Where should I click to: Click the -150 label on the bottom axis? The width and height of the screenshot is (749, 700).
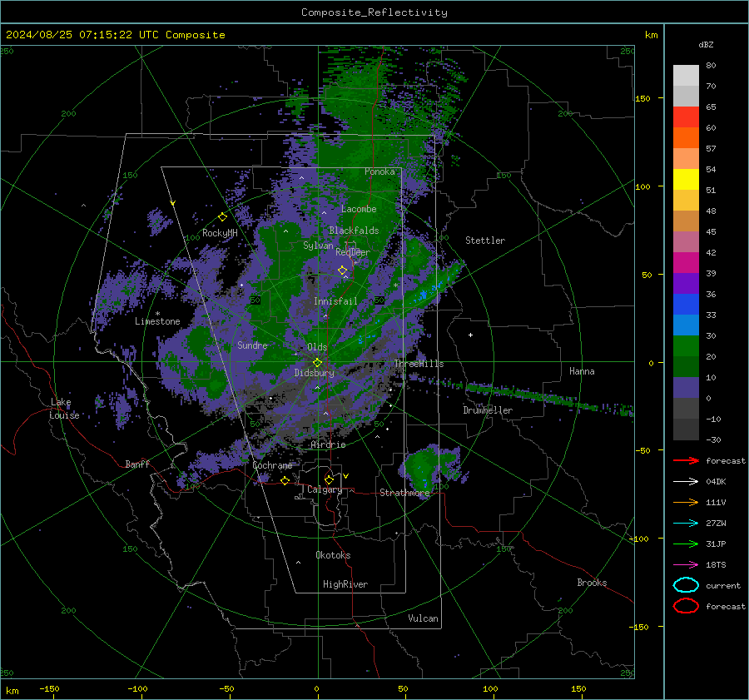point(49,688)
